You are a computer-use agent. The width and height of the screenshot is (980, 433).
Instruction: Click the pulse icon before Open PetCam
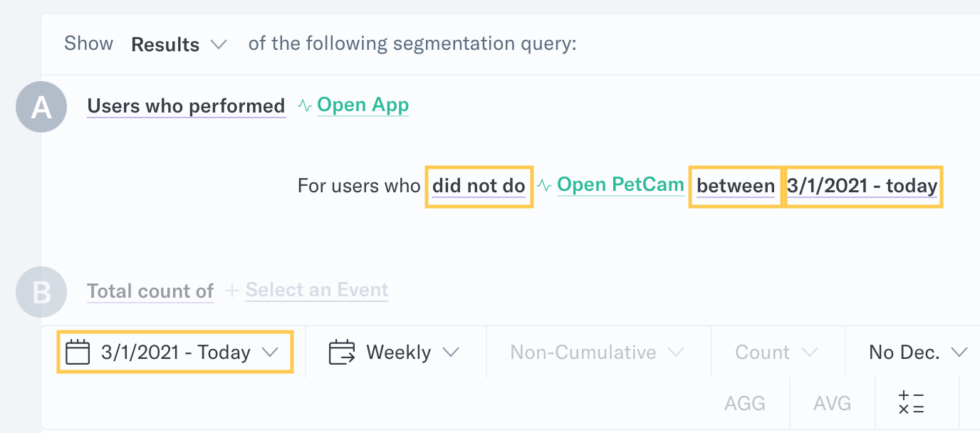544,186
